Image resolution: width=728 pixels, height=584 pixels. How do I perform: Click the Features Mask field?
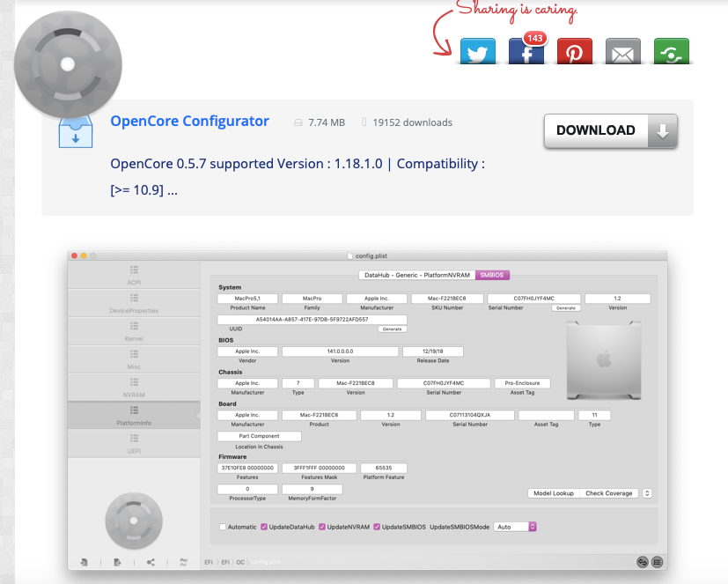click(x=319, y=468)
